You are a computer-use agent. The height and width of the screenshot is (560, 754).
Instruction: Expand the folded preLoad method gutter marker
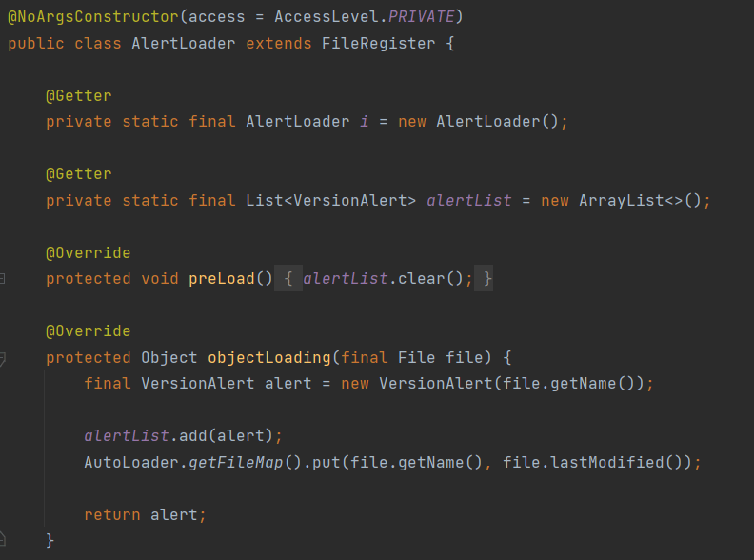click(x=3, y=279)
